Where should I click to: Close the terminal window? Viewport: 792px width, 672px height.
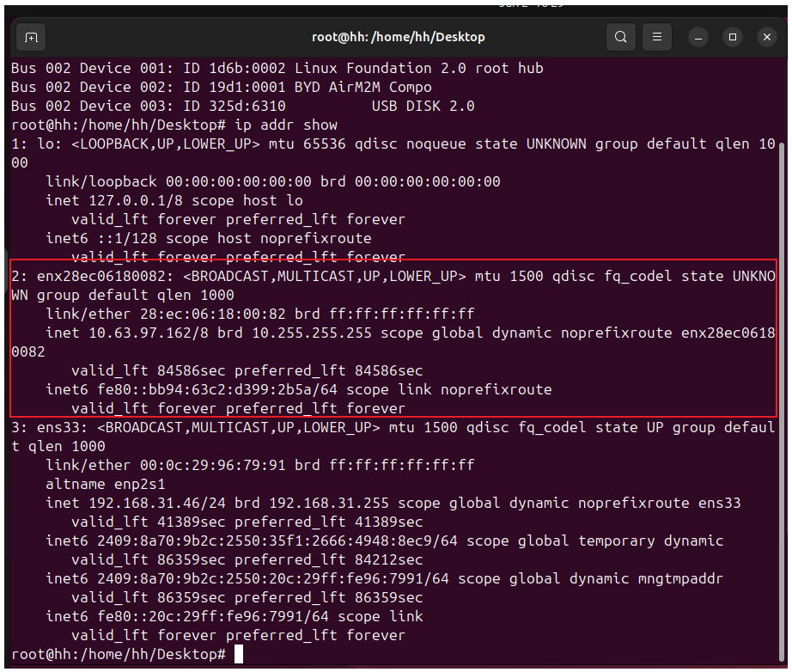click(x=767, y=38)
